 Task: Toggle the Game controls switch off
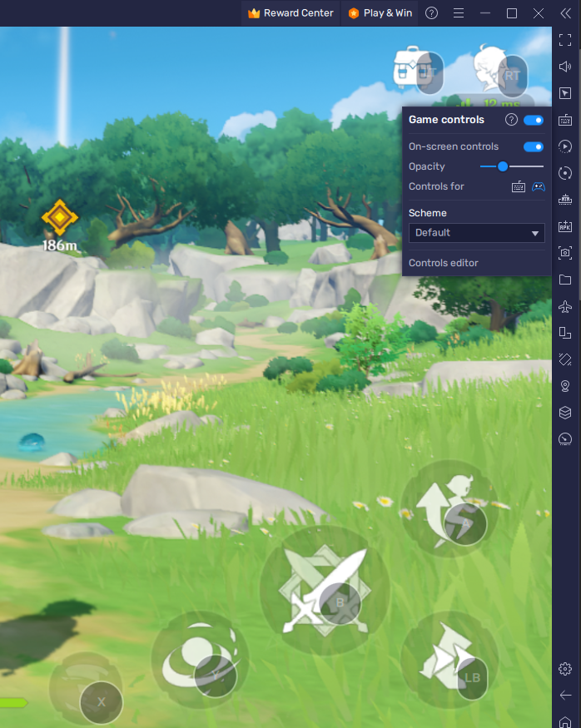[534, 121]
